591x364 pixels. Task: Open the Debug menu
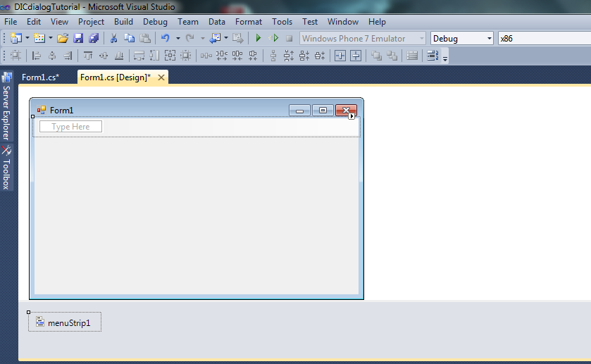(155, 22)
